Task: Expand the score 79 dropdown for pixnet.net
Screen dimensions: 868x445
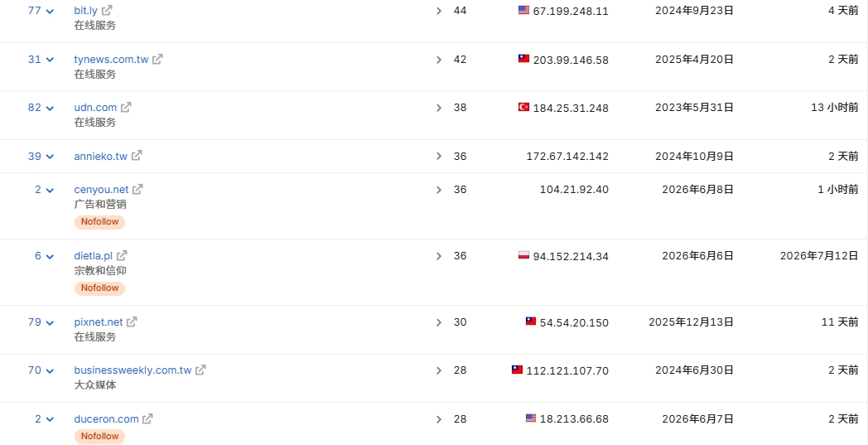Action: click(x=41, y=322)
